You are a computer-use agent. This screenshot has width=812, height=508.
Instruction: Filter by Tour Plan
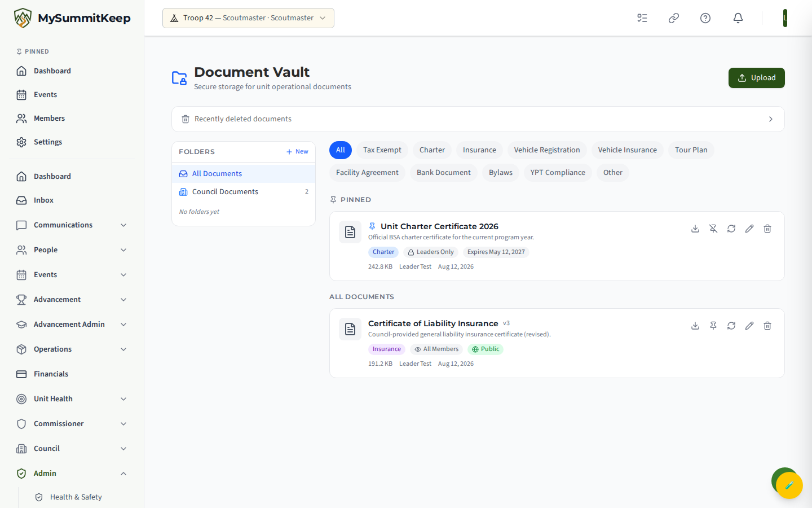pos(691,150)
